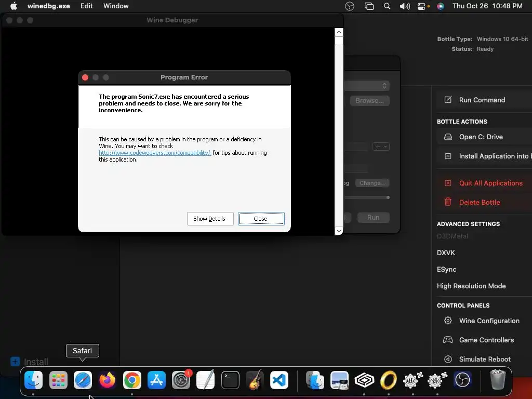Click Quit All Applications
This screenshot has height=399, width=532.
pos(490,183)
